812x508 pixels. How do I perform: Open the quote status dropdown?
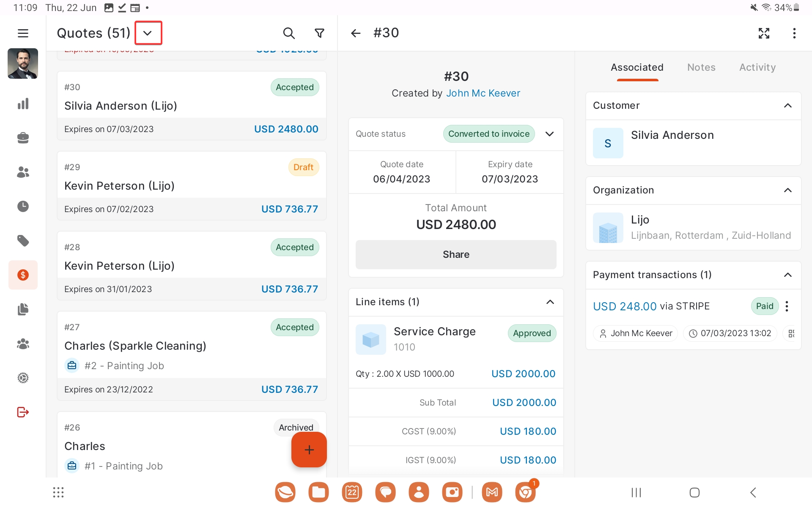[549, 134]
